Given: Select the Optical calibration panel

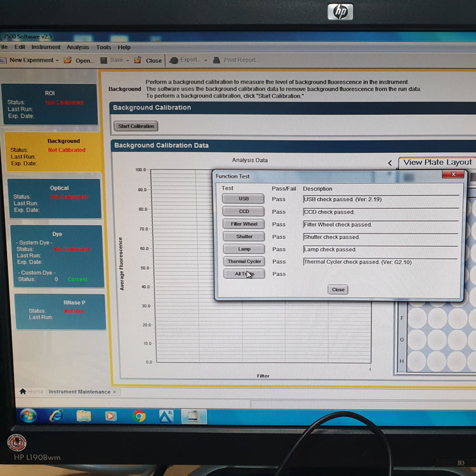Looking at the screenshot, I should click(54, 199).
